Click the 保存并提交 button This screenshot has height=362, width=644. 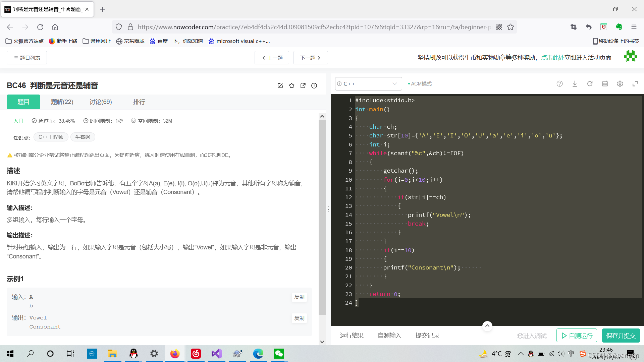tap(621, 336)
